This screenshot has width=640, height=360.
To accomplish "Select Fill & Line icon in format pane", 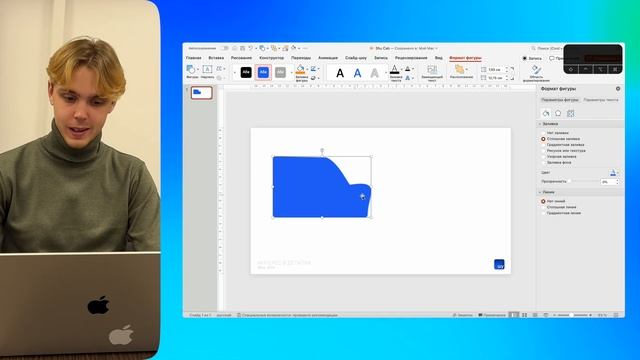I will click(546, 113).
